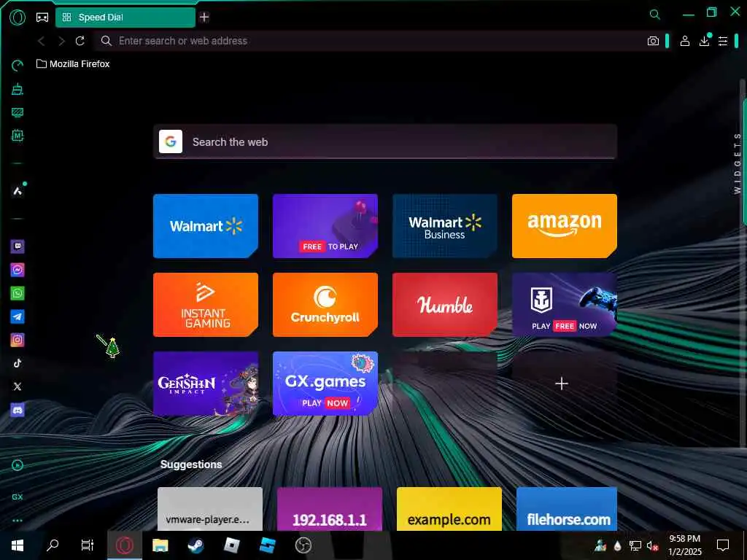Select the Speed Dial tab
The height and width of the screenshot is (560, 747).
125,17
